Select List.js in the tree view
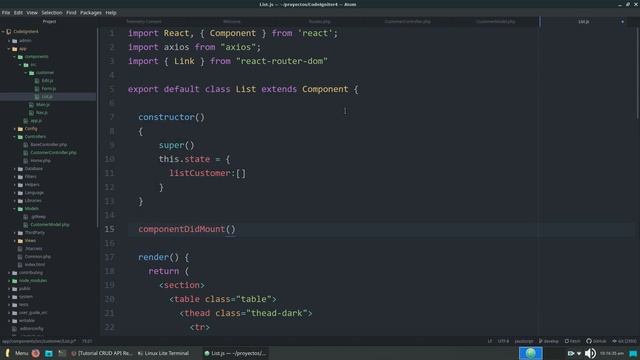 coord(47,97)
